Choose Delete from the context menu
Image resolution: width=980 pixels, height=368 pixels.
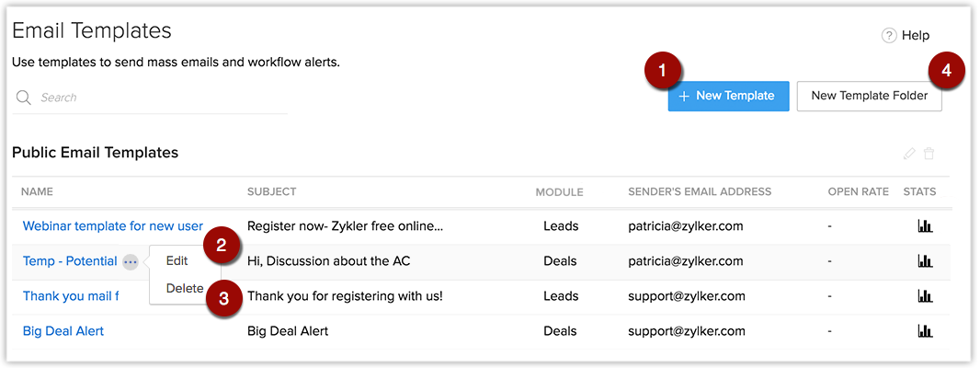[184, 289]
